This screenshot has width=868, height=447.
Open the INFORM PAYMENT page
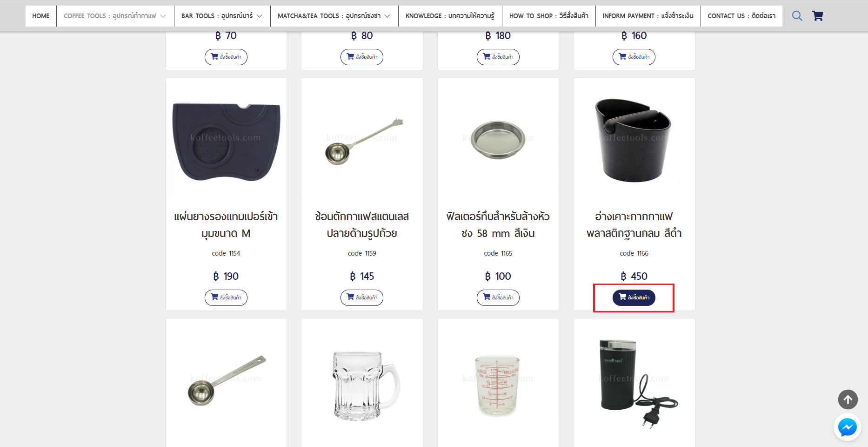point(648,16)
